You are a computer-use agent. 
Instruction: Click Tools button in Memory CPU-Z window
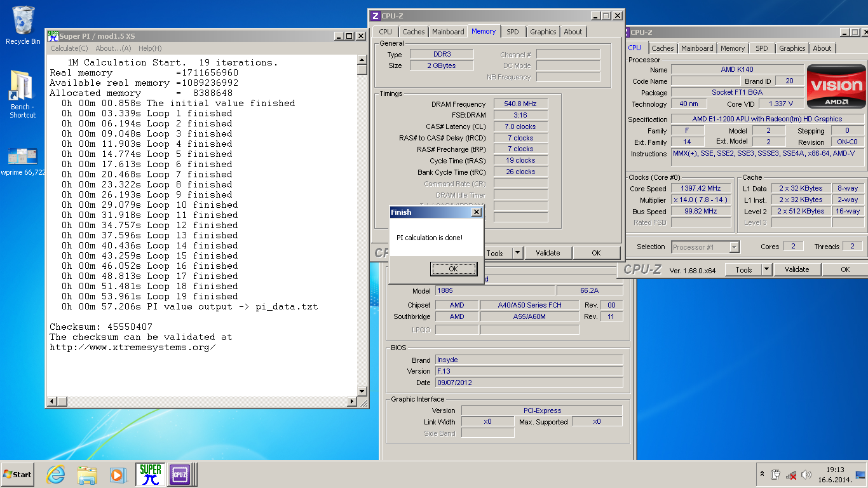pos(495,253)
